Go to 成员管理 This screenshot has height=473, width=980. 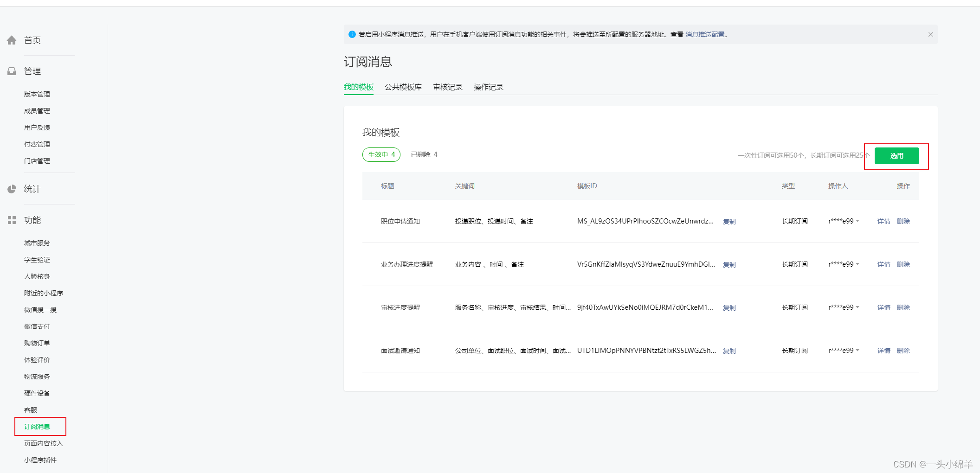pyautogui.click(x=37, y=111)
